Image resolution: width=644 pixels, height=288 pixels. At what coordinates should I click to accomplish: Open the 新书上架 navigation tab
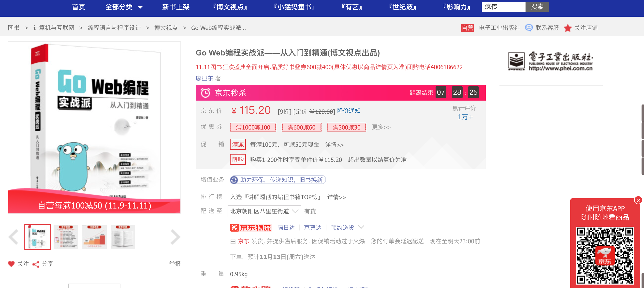tap(176, 7)
